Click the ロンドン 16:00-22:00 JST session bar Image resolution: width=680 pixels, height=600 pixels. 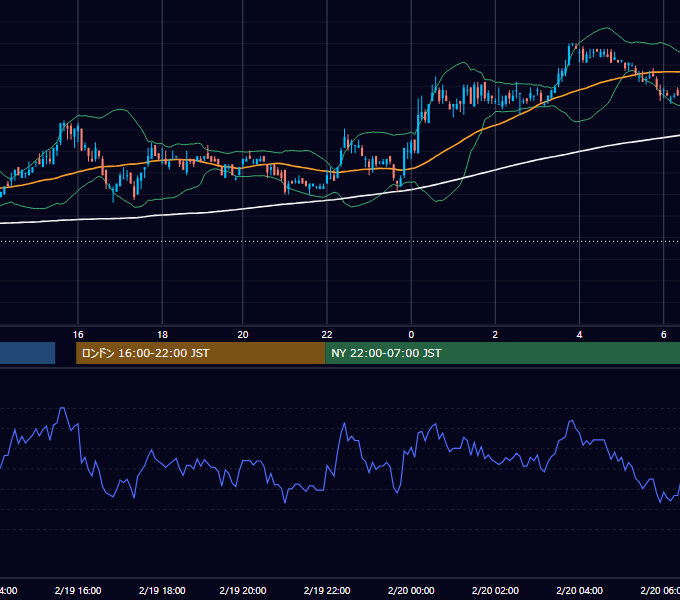pos(200,353)
